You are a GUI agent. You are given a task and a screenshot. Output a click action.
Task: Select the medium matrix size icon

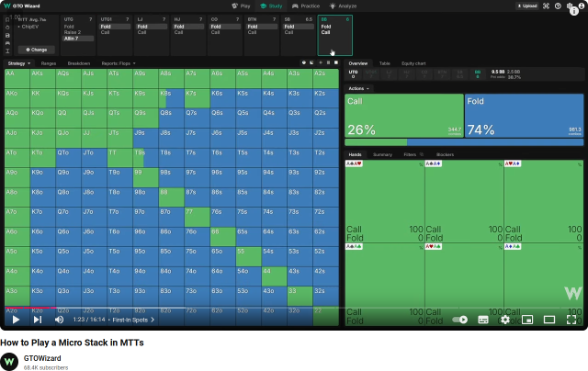(x=328, y=62)
